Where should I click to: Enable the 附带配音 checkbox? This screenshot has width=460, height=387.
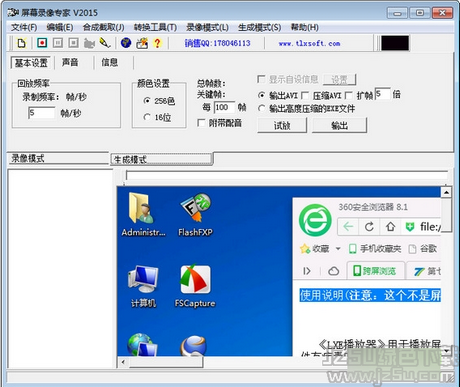tap(201, 123)
